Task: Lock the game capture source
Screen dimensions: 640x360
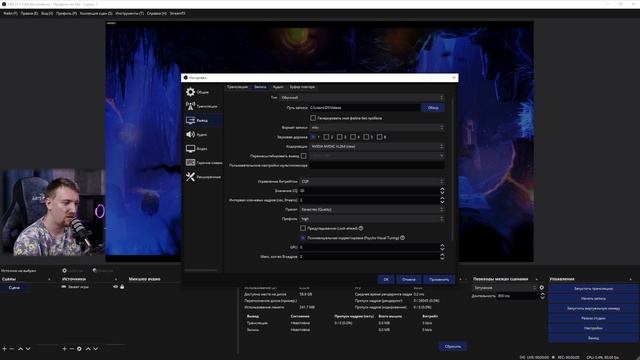Action: (x=122, y=287)
